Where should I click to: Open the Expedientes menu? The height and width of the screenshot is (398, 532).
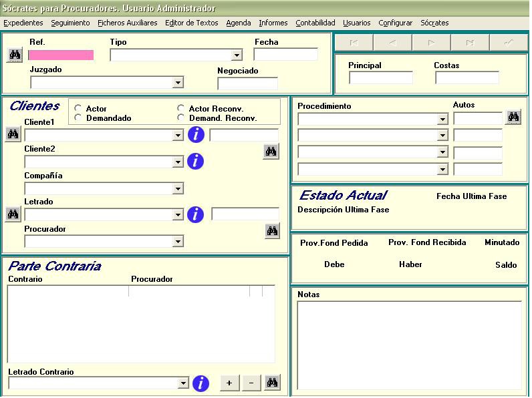click(x=23, y=23)
